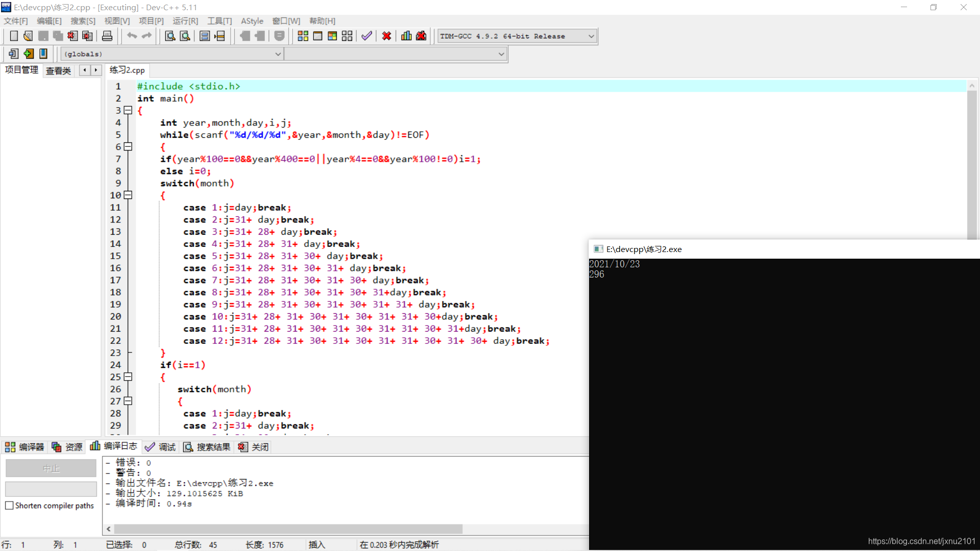Open the 窗口[W] menu
The height and width of the screenshot is (551, 980).
286,21
